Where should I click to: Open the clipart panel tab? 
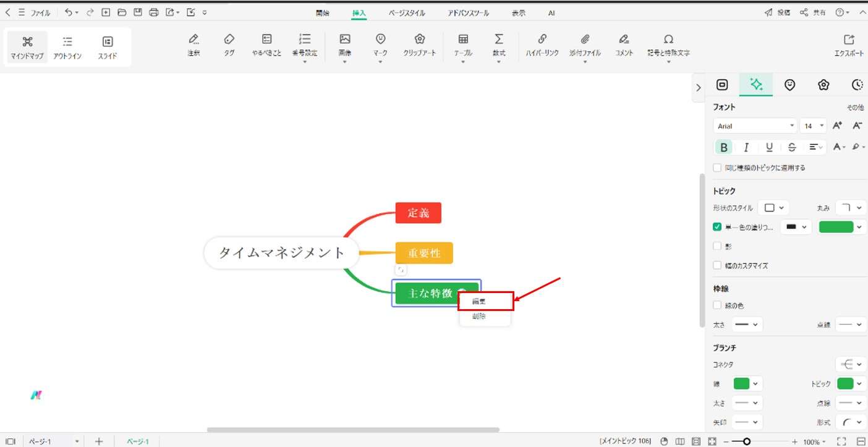click(x=823, y=85)
